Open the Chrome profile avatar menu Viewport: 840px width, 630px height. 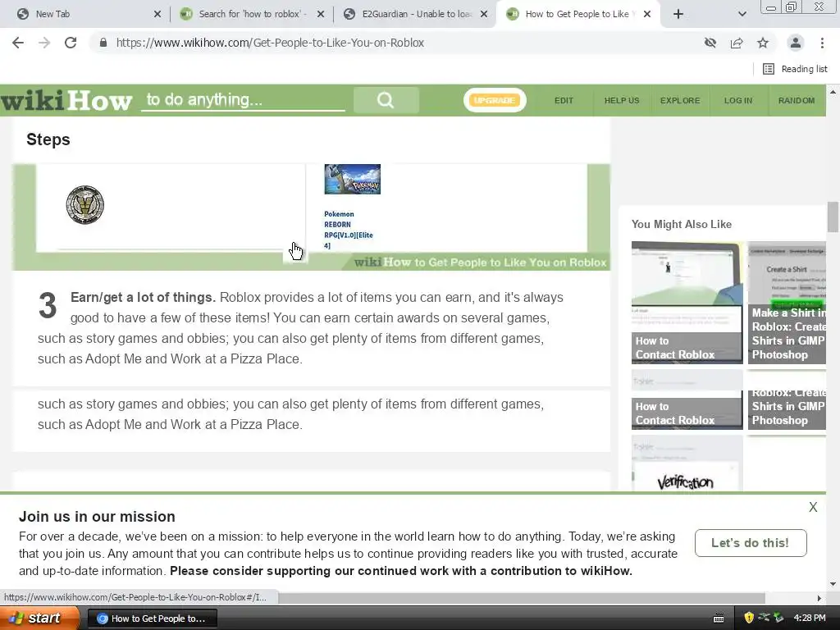(x=796, y=43)
